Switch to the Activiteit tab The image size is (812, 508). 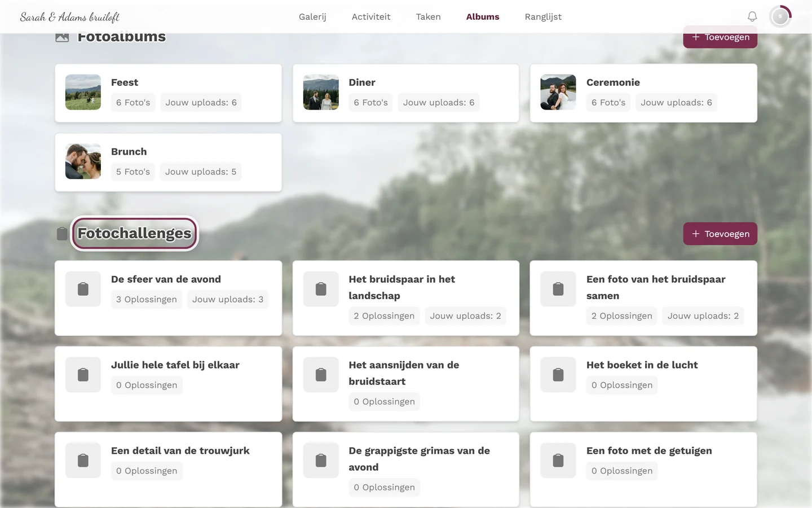(x=371, y=17)
